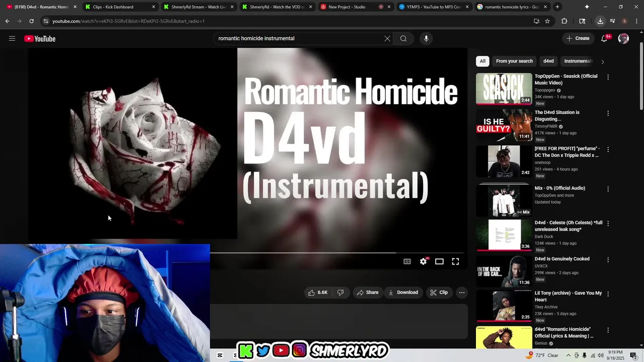This screenshot has height=362, width=644.
Task: Dislike the video with thumbs down
Action: click(x=341, y=293)
